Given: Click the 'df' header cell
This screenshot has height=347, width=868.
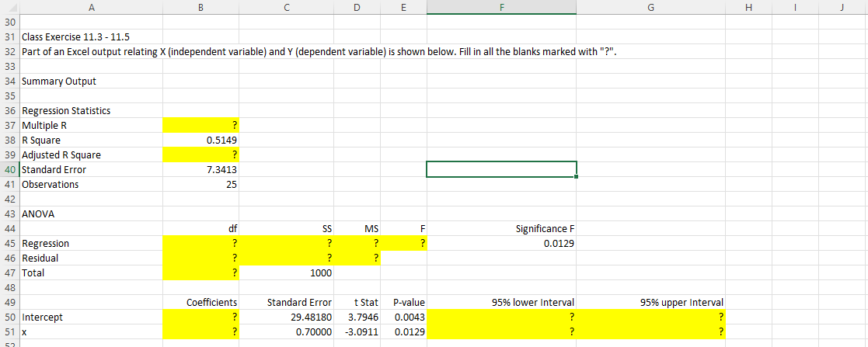Looking at the screenshot, I should (201, 228).
